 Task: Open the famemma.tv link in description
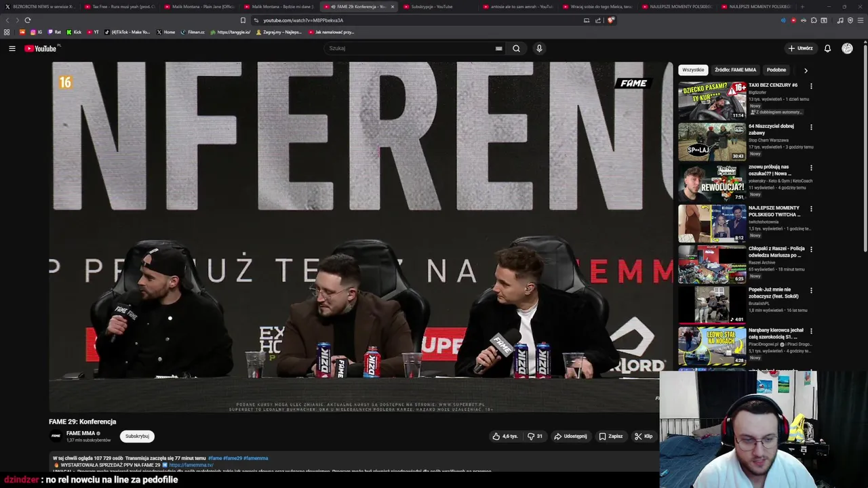(x=191, y=465)
